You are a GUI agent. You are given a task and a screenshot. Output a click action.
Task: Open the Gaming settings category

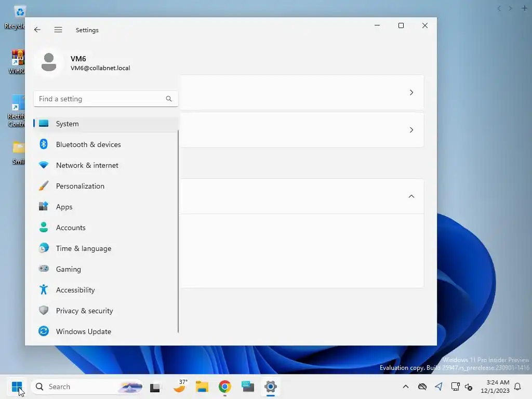pyautogui.click(x=106, y=269)
